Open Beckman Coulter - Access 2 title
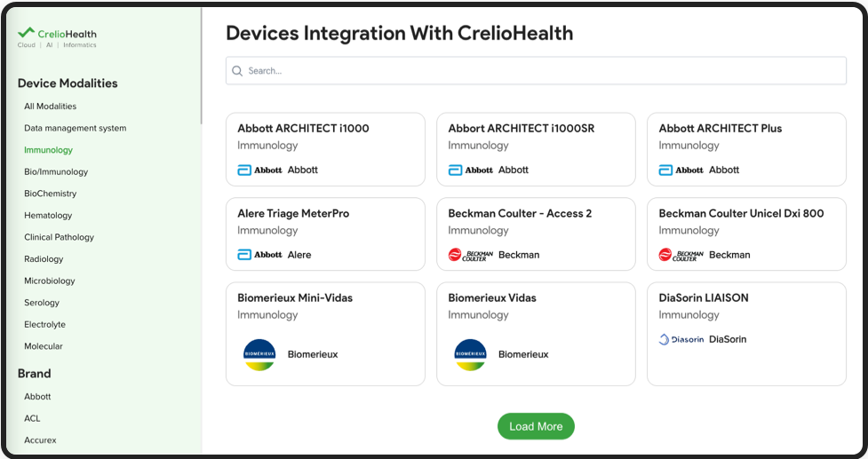868x459 pixels. point(520,213)
